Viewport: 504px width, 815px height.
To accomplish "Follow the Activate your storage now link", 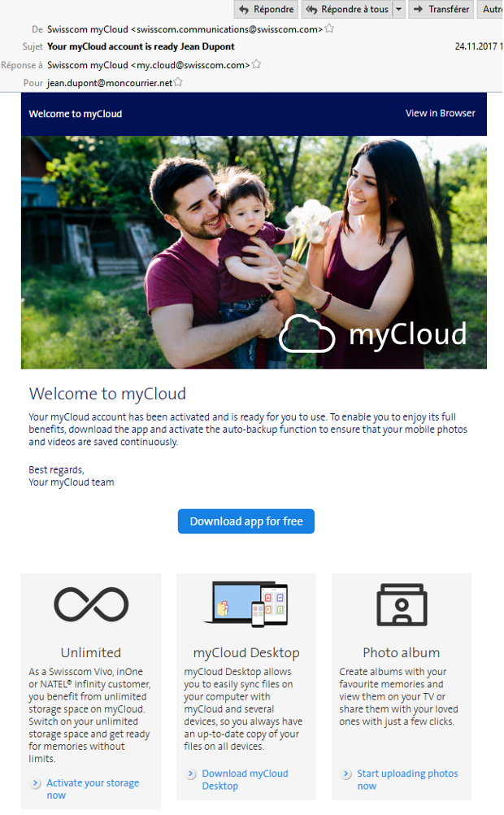I will (x=92, y=788).
